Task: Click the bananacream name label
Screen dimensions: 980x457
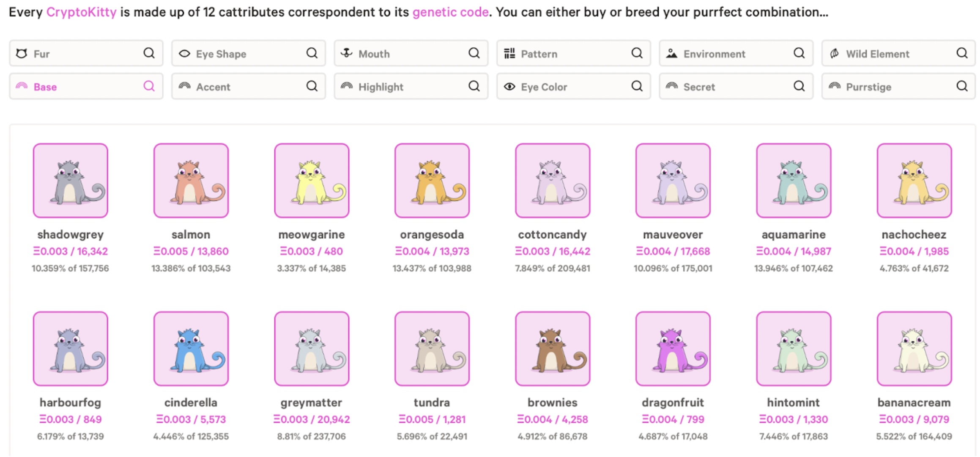Action: [x=914, y=402]
